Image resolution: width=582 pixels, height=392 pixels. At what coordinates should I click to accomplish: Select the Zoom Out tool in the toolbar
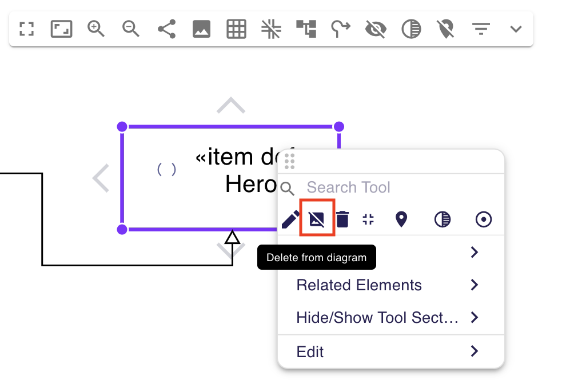coord(130,29)
